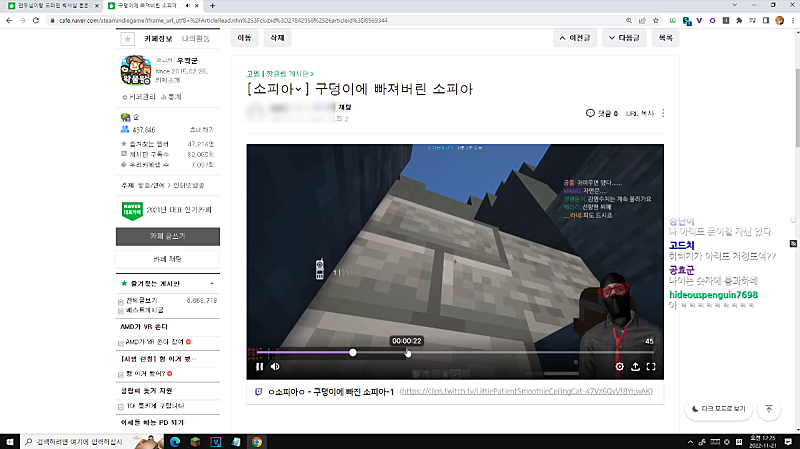Screen dimensions: 800x449
Task: Click the 삭제 button
Action: pyautogui.click(x=277, y=38)
